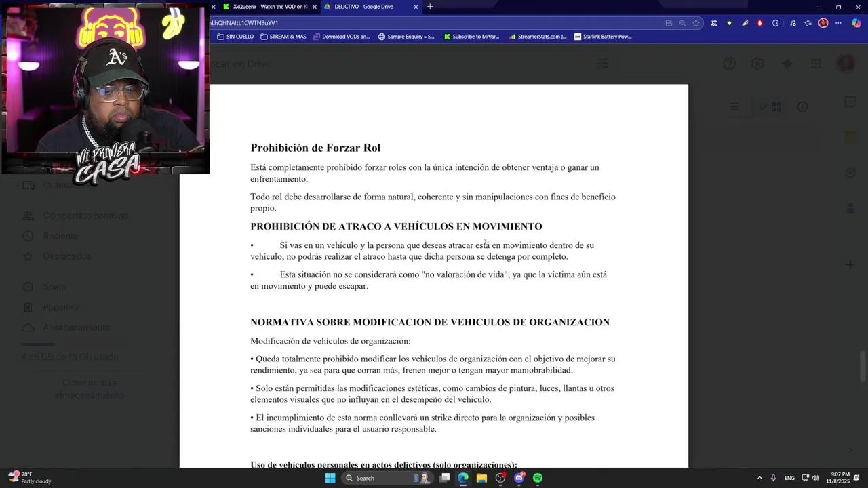This screenshot has height=488, width=868.
Task: Open the Sample Enquiry bookmark
Action: coord(406,37)
